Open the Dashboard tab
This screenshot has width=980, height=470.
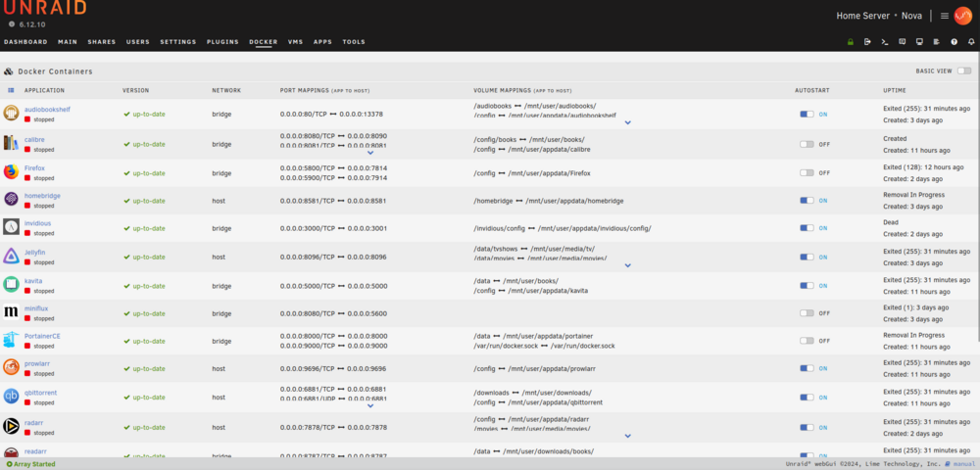point(25,42)
